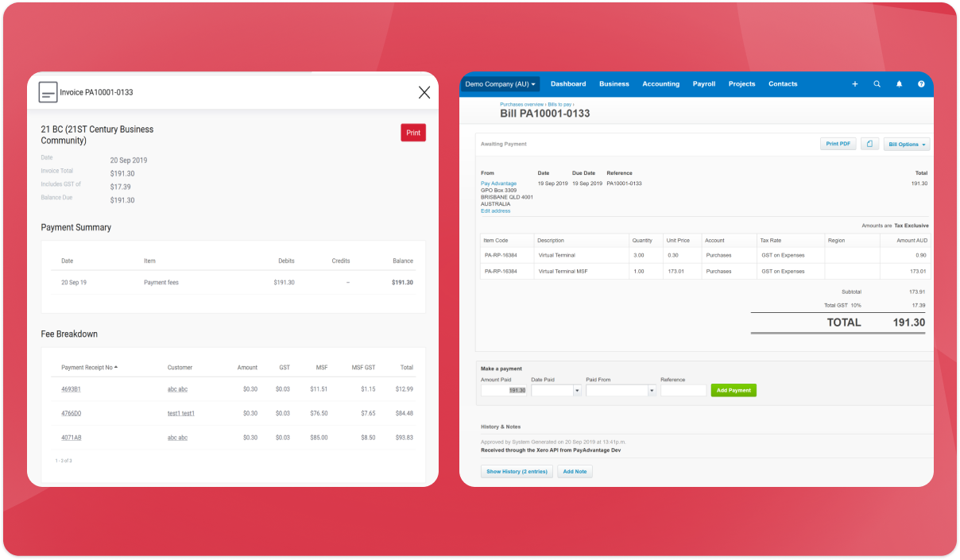The height and width of the screenshot is (560, 960).
Task: Click the Tax Rate column header in bill
Action: point(790,240)
